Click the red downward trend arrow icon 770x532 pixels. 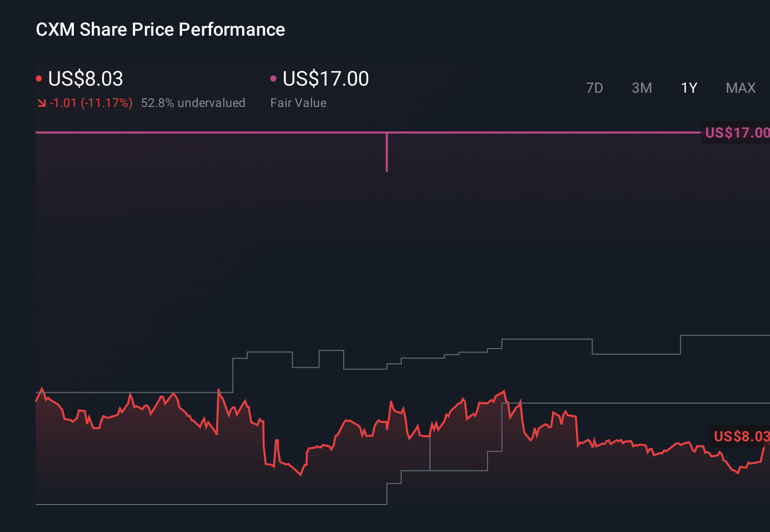click(x=41, y=102)
